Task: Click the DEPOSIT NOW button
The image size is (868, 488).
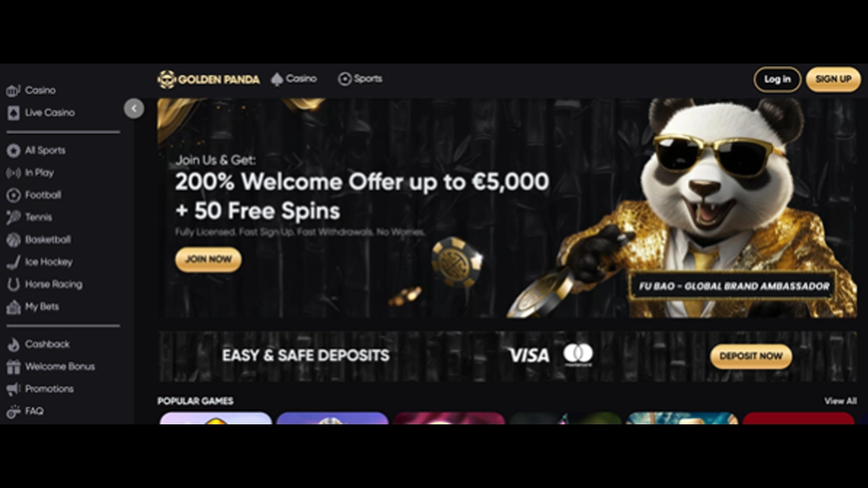Action: pyautogui.click(x=751, y=356)
